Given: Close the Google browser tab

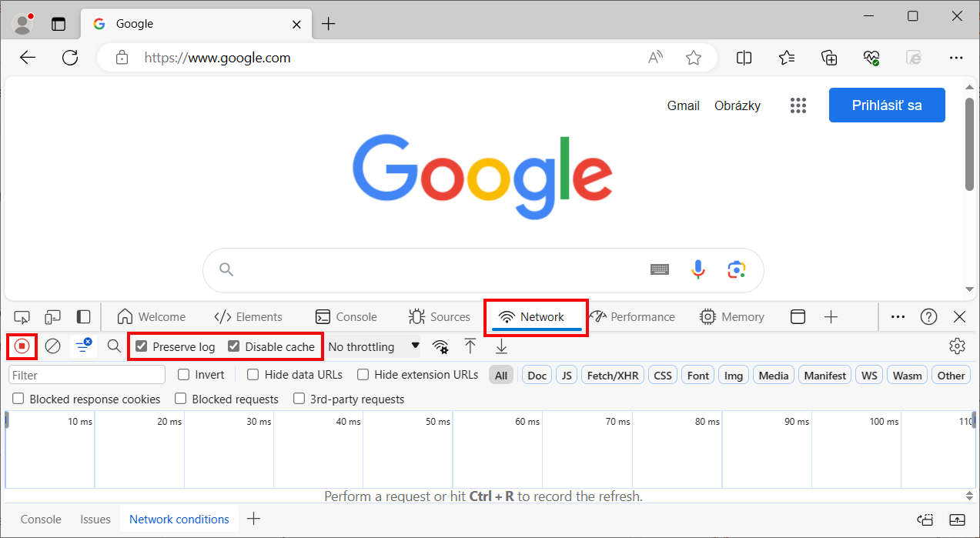Looking at the screenshot, I should click(x=296, y=24).
